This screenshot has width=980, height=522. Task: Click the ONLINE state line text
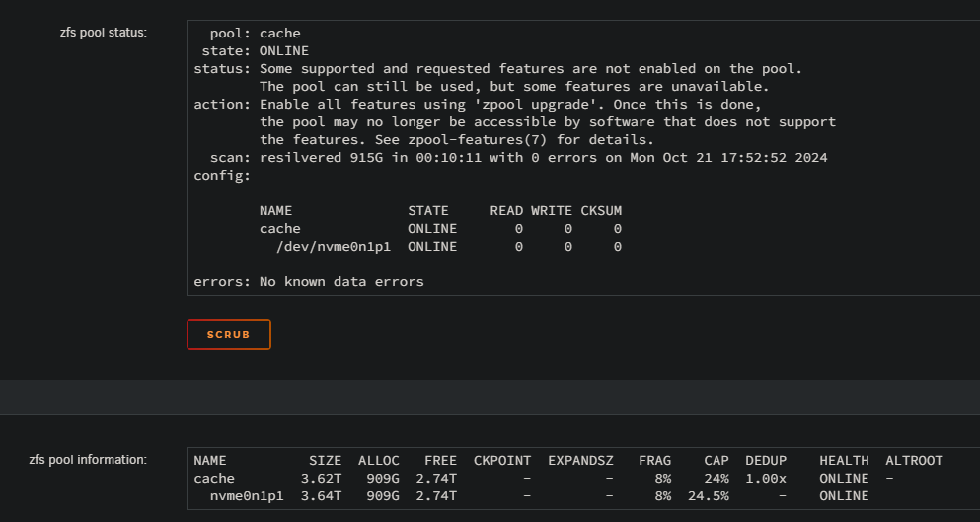(x=284, y=50)
